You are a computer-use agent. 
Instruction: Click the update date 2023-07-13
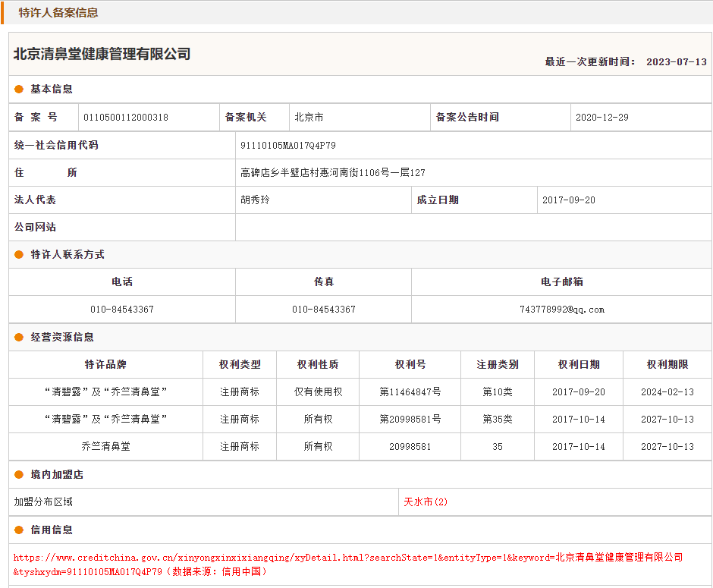click(676, 62)
